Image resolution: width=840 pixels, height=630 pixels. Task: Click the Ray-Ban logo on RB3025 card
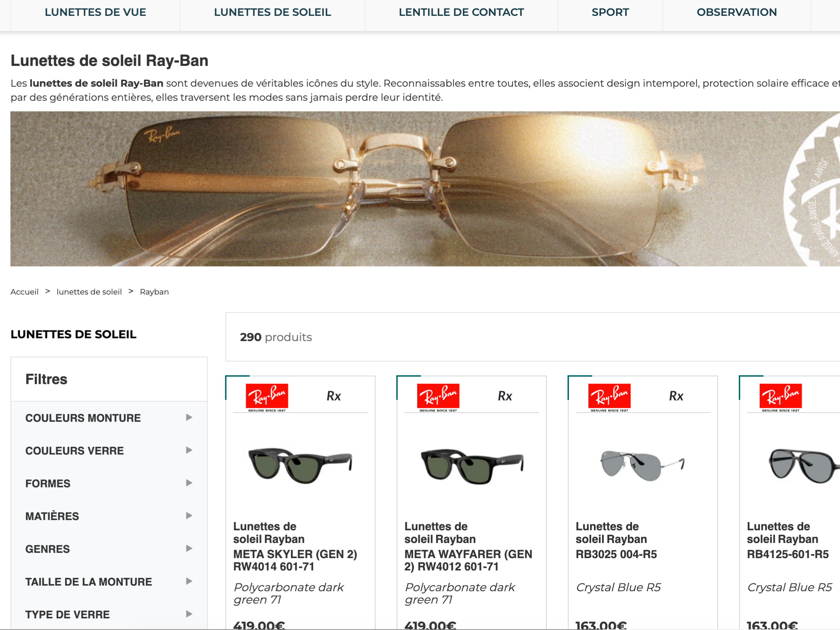pos(609,398)
